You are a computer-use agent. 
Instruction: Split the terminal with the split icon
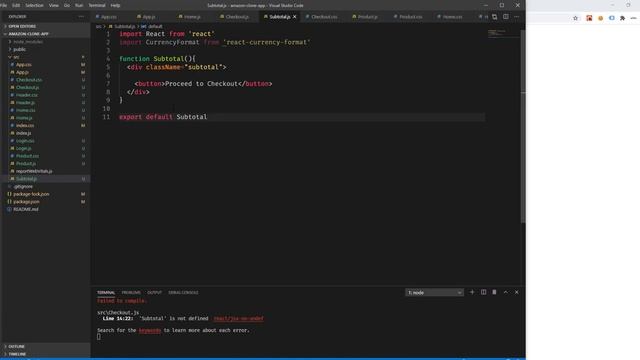click(483, 292)
